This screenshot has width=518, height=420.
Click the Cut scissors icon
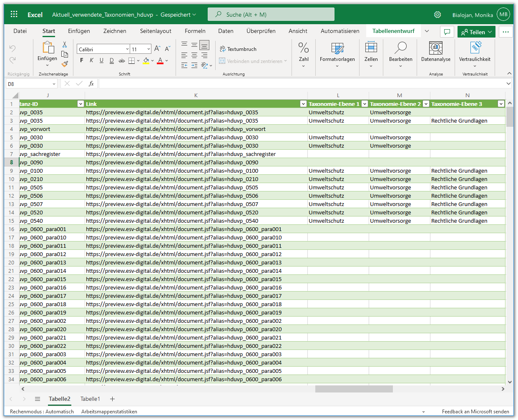pos(65,45)
